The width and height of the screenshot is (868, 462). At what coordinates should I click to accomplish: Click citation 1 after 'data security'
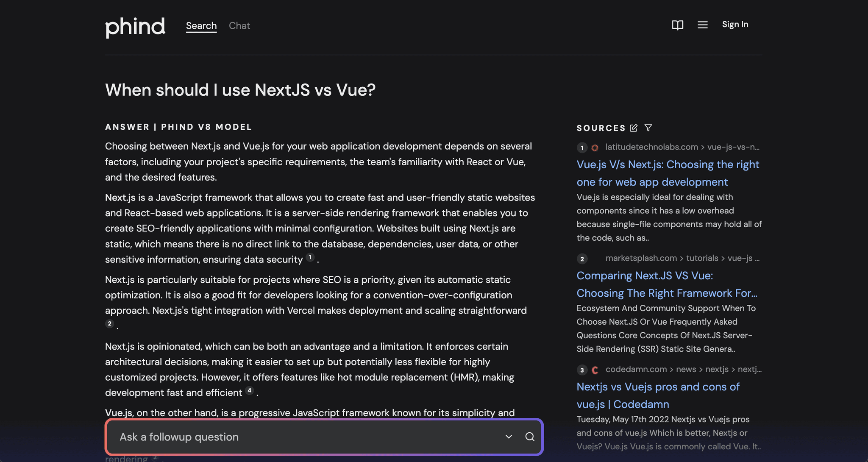310,257
